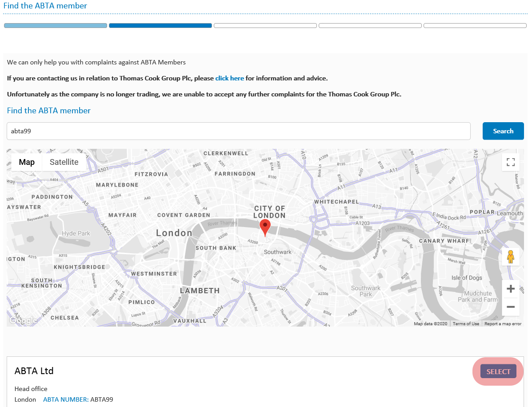Click the red location pin on map

(265, 227)
